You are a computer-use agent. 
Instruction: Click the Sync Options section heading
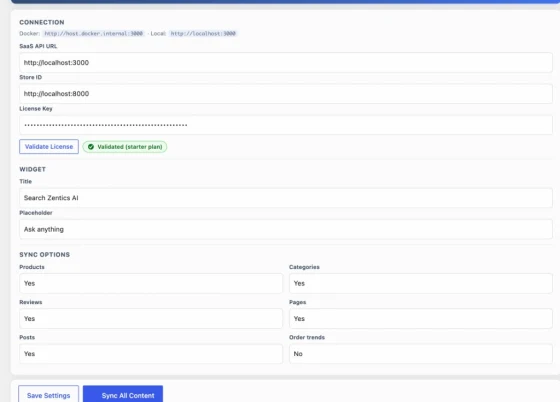tap(45, 255)
